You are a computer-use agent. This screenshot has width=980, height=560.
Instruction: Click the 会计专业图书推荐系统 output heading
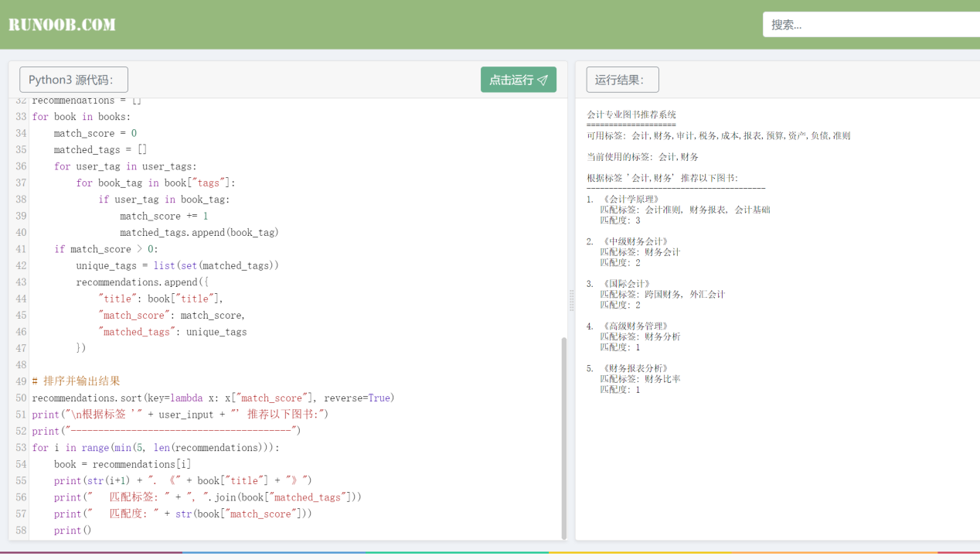[631, 114]
